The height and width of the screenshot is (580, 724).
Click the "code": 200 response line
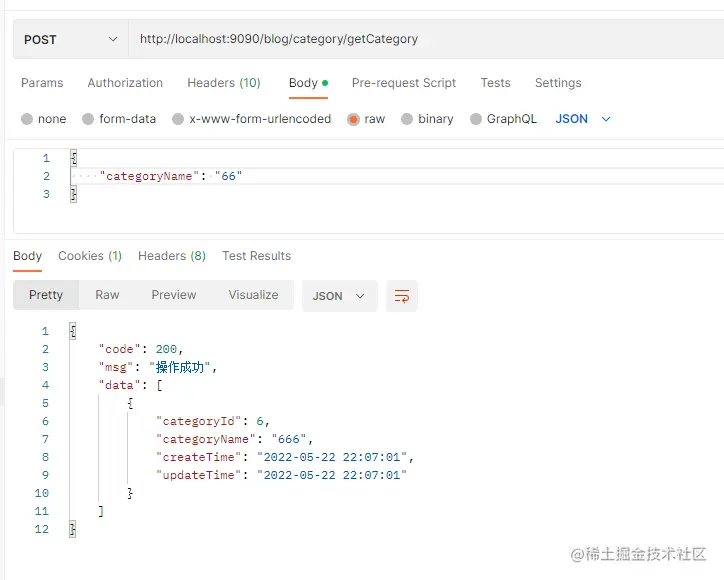pyautogui.click(x=141, y=349)
